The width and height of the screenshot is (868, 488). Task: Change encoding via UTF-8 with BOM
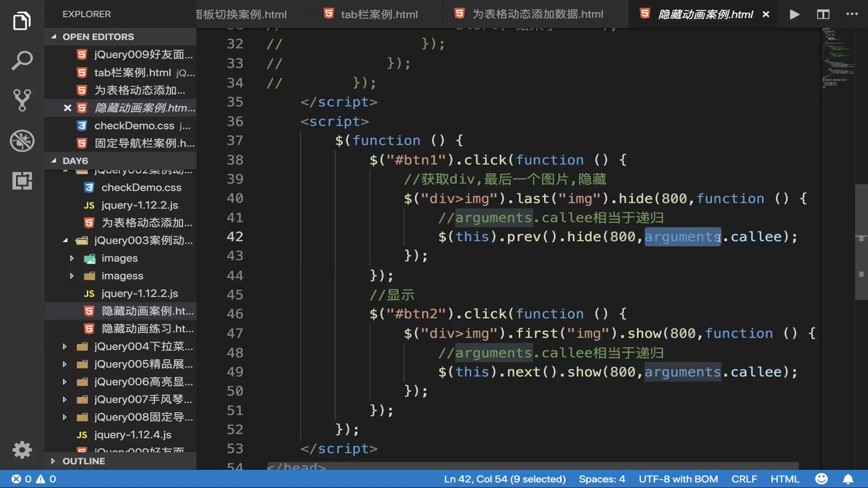(678, 479)
